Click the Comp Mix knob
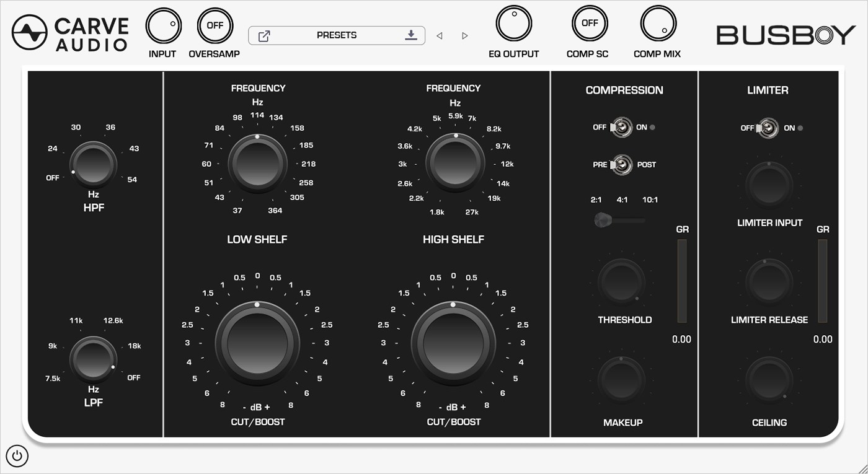Image resolution: width=868 pixels, height=474 pixels. click(x=658, y=24)
